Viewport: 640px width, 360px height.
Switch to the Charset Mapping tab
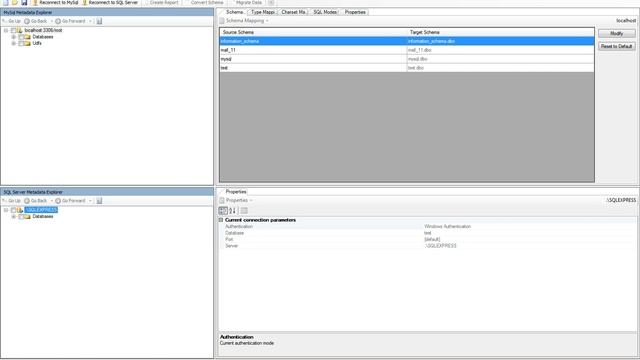[x=293, y=12]
